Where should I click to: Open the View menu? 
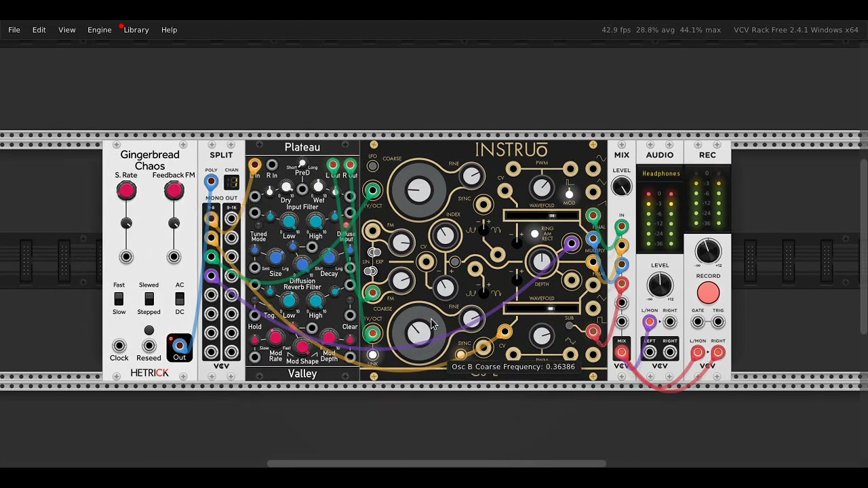tap(67, 30)
